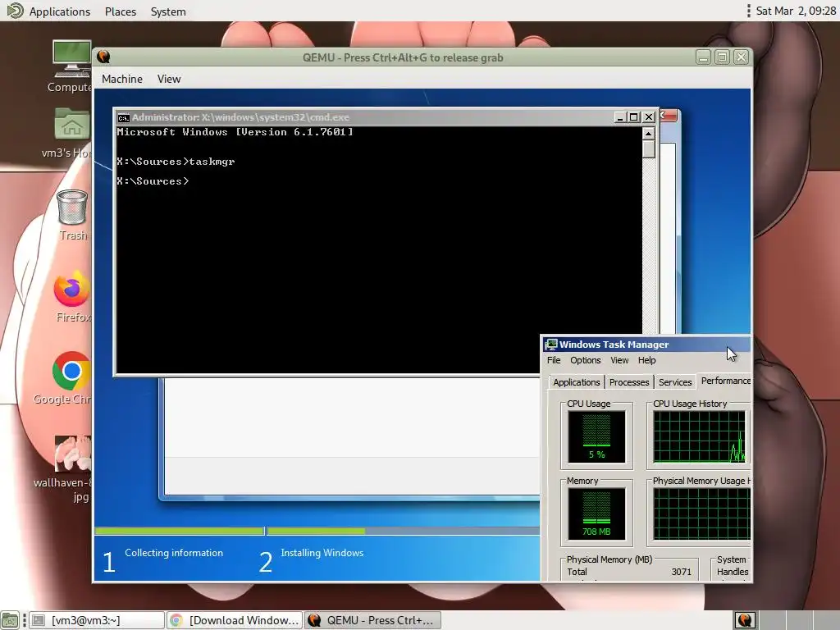Open the Task Manager Options menu
This screenshot has width=840, height=630.
point(586,360)
